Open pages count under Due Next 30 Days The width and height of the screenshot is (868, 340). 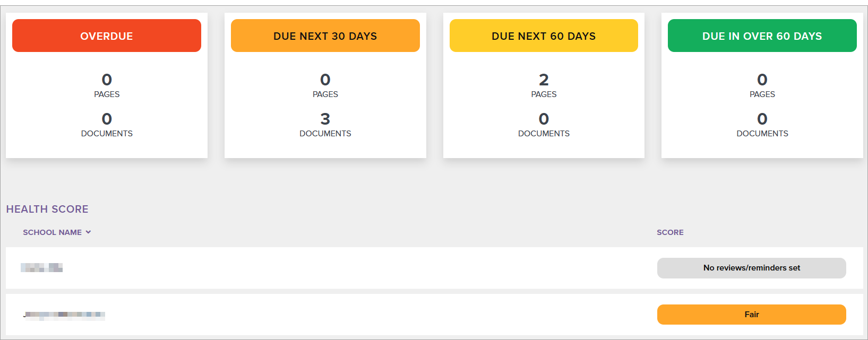click(325, 80)
